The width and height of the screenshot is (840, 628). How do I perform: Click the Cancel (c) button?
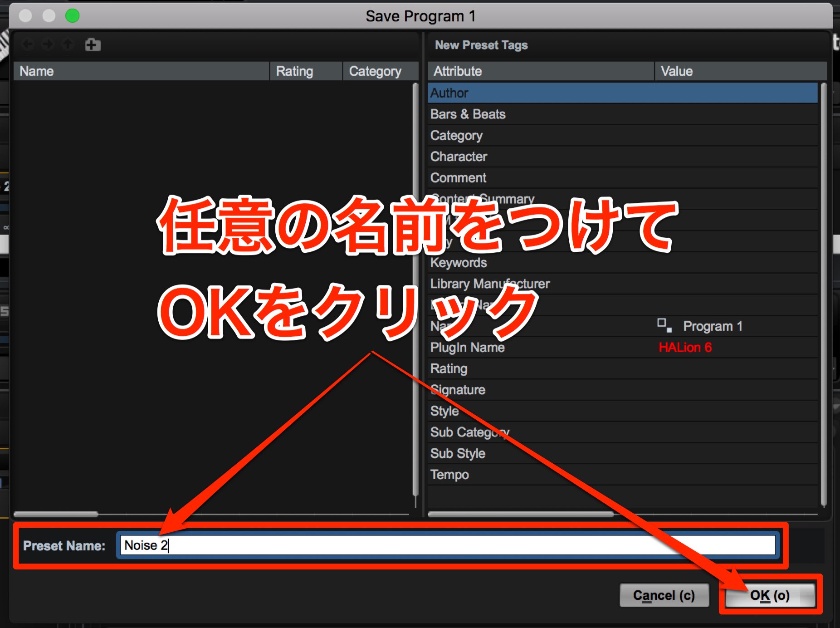coord(664,595)
